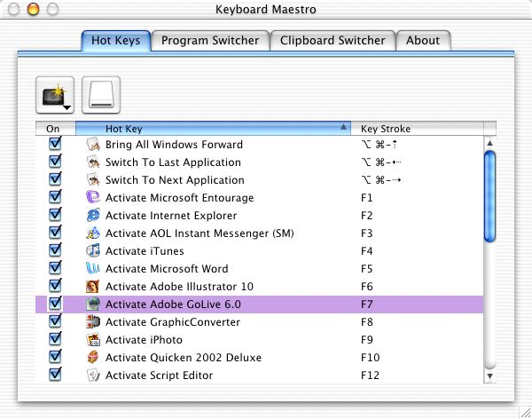Click the iTunes app icon
The image size is (532, 419).
(93, 250)
